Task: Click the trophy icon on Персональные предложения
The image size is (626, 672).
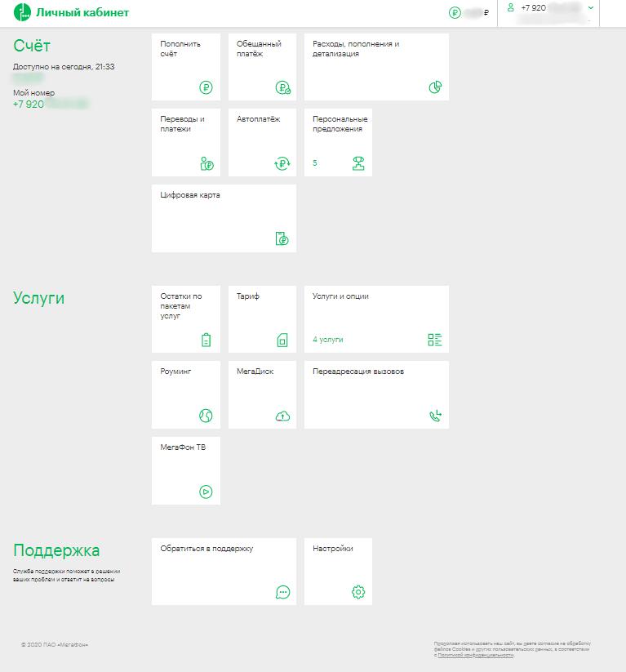Action: click(358, 163)
